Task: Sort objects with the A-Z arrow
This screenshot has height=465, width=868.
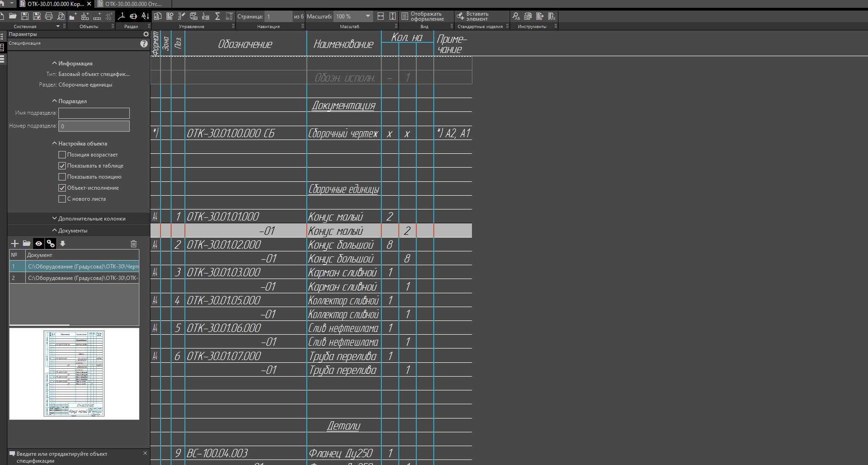Action: click(x=145, y=16)
